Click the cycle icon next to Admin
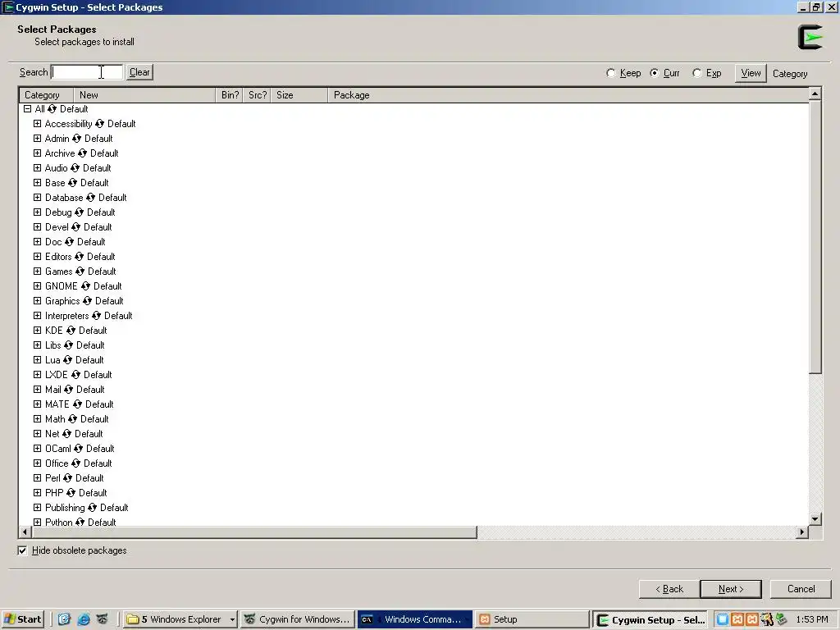Viewport: 840px width, 630px height. [76, 139]
